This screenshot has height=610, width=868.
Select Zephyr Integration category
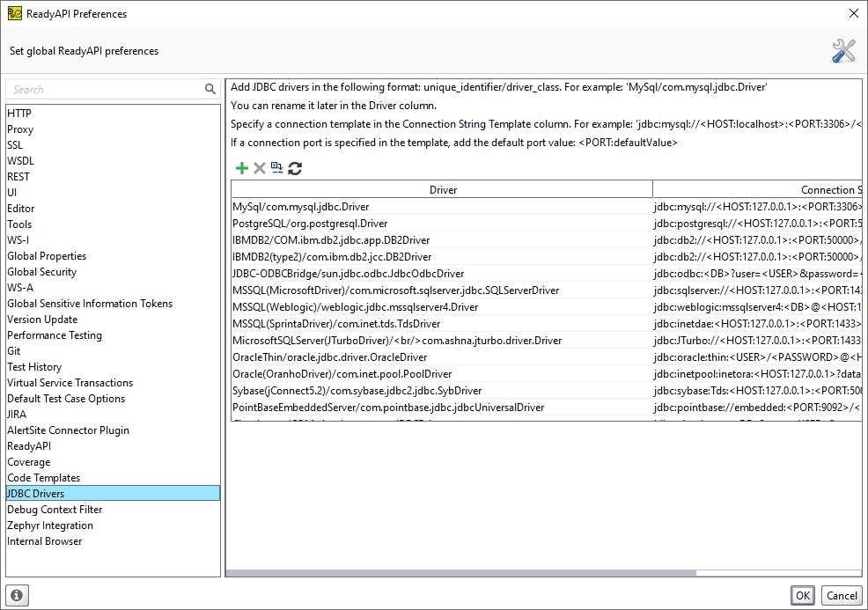click(x=113, y=525)
